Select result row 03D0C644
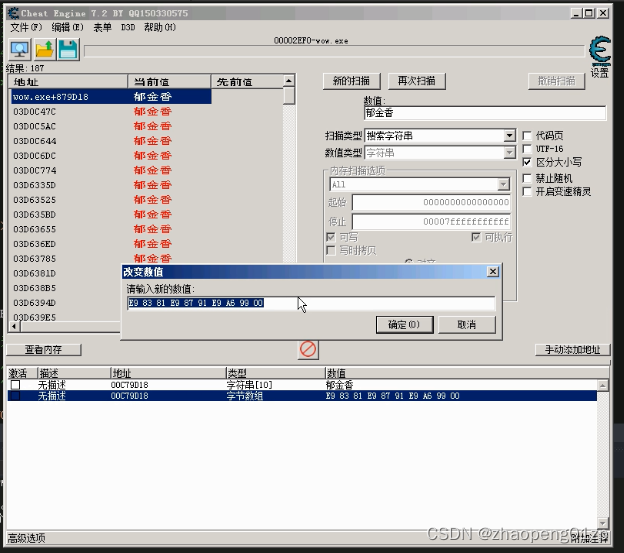 click(111, 141)
